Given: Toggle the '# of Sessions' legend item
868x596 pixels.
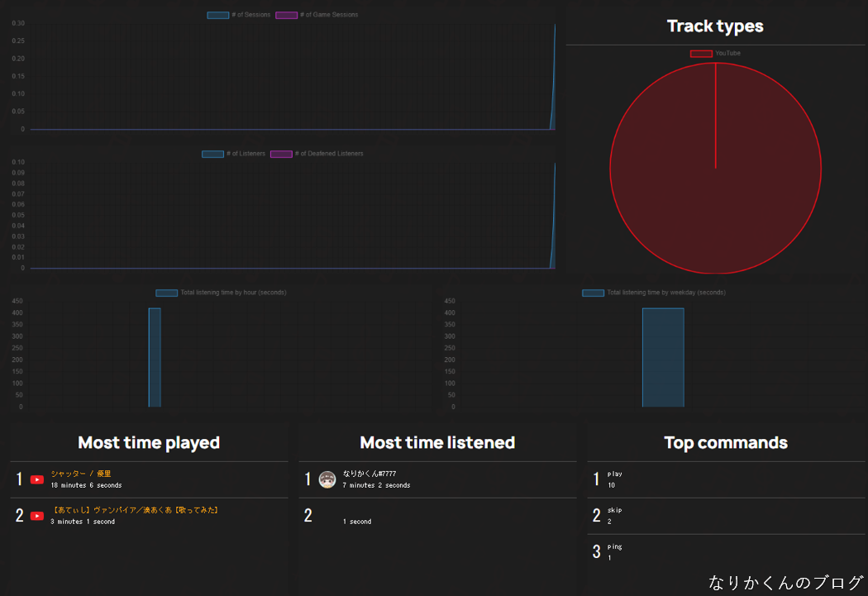Looking at the screenshot, I should [x=239, y=15].
